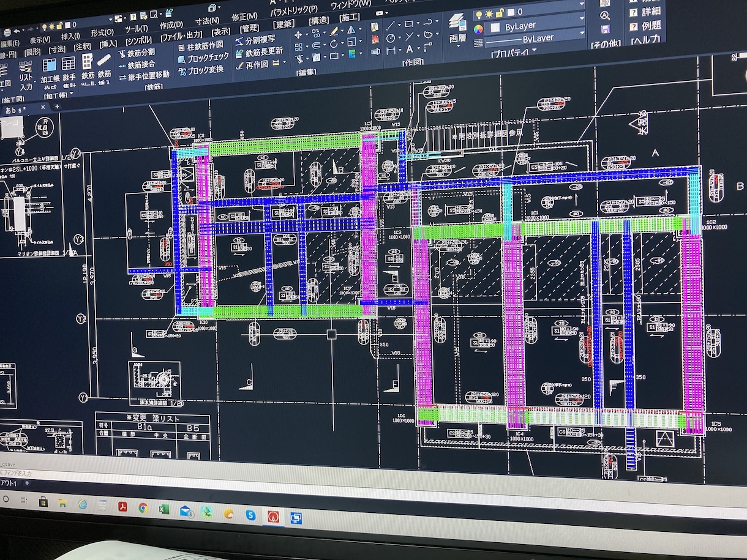Switch to the [構造] ribbon tab

coord(319,20)
